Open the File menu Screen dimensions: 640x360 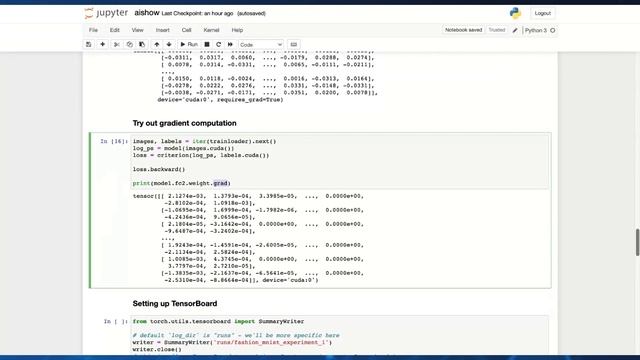tap(93, 30)
